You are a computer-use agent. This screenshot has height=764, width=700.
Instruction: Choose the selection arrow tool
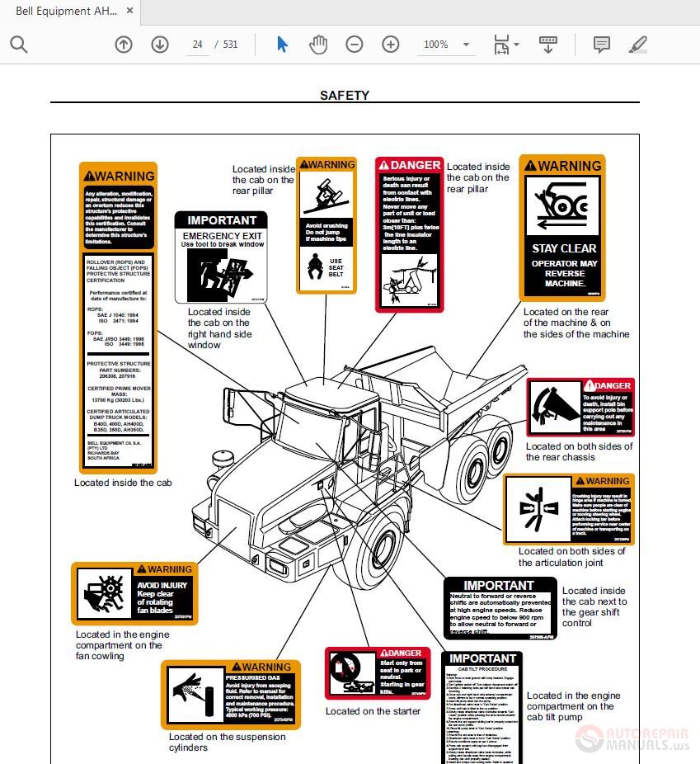coord(282,45)
